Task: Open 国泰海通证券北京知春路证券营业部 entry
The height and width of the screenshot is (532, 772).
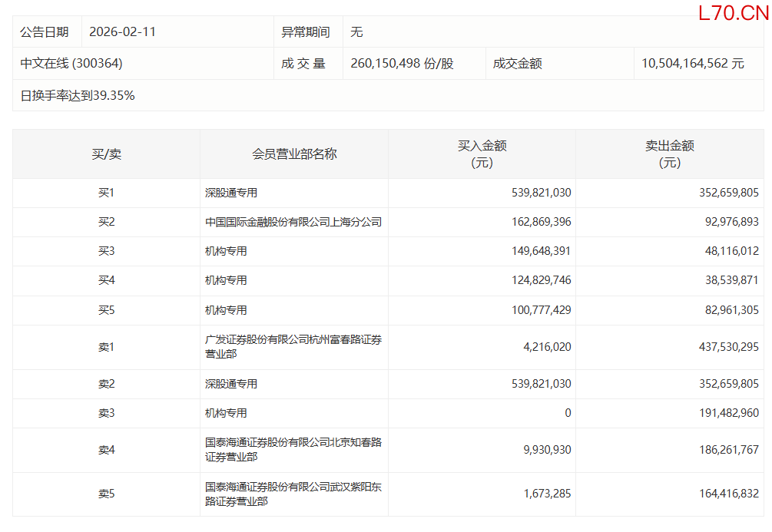Action: [293, 450]
